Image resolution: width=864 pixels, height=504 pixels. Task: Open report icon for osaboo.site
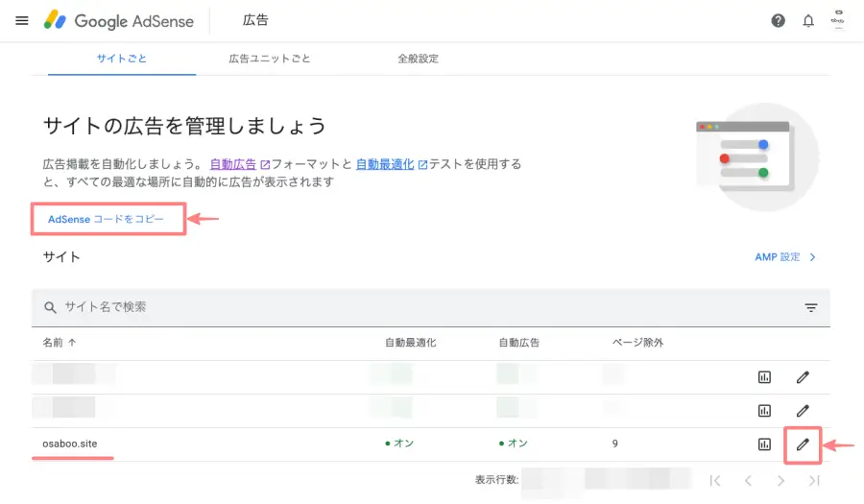coord(764,444)
